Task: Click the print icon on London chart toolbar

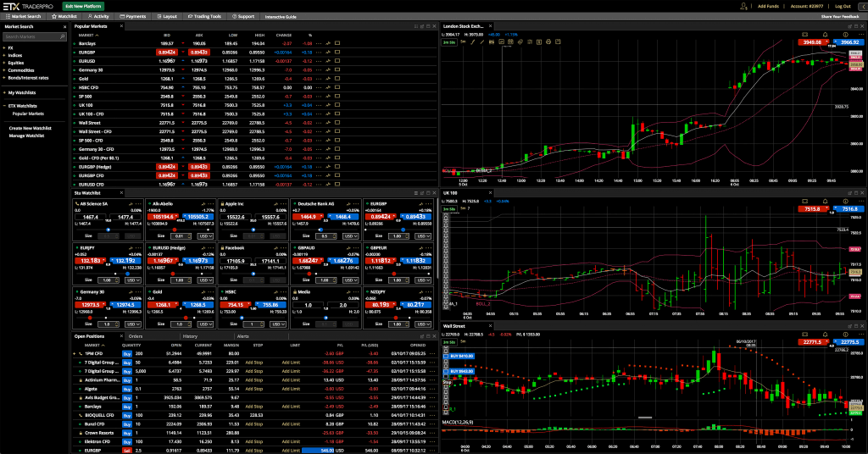Action: (548, 42)
